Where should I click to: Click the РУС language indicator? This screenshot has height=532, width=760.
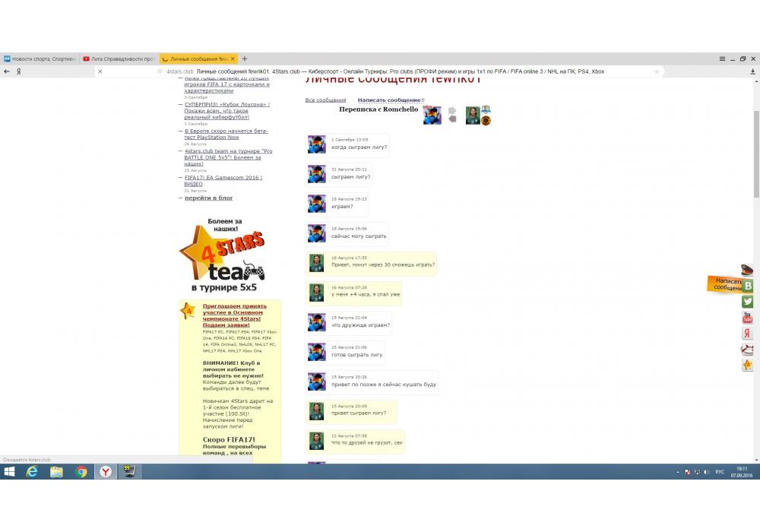click(720, 472)
